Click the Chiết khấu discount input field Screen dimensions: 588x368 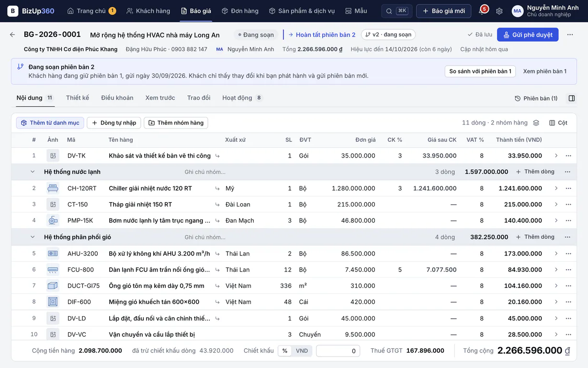(x=338, y=351)
